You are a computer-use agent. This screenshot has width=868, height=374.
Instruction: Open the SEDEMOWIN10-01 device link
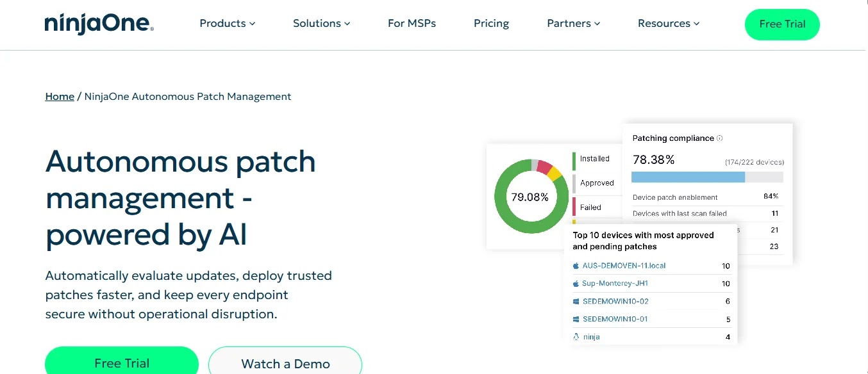[x=615, y=320]
